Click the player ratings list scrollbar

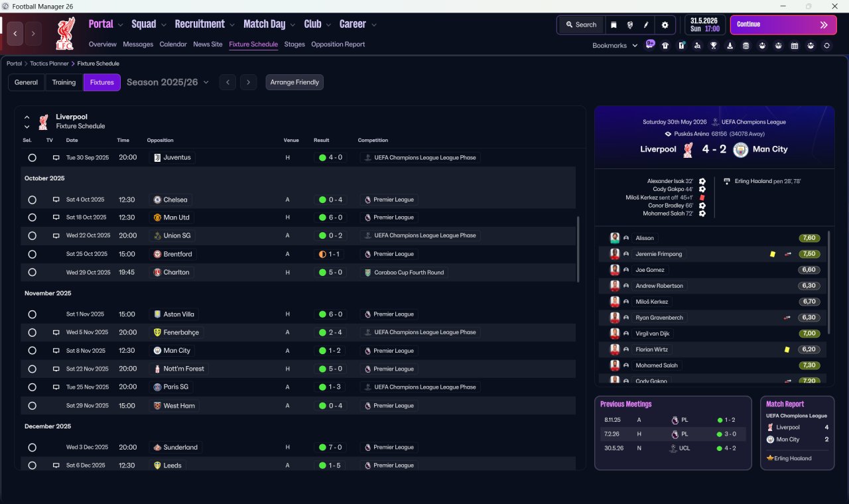click(829, 282)
